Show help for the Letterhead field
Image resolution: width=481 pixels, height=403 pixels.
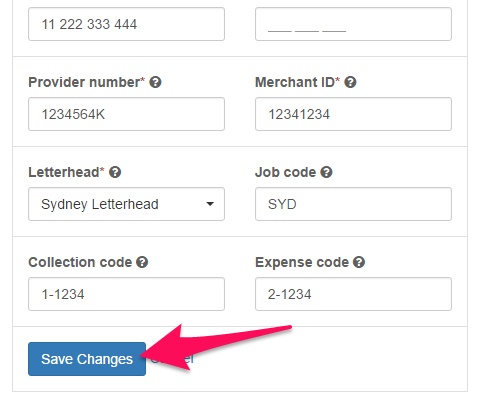pos(115,172)
